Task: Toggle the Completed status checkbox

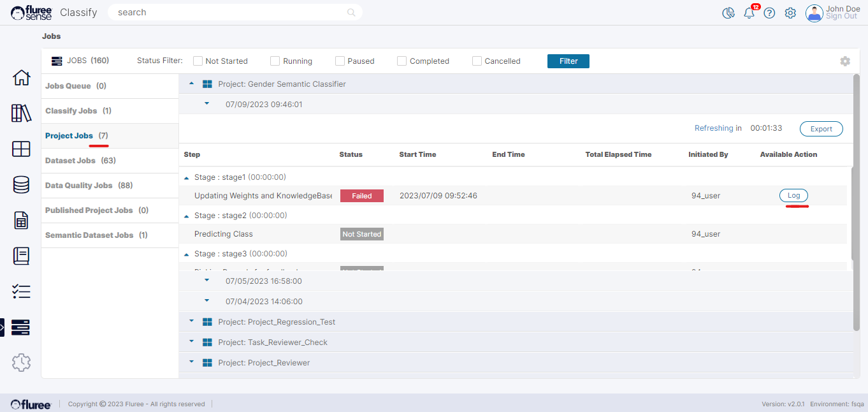Action: (402, 61)
